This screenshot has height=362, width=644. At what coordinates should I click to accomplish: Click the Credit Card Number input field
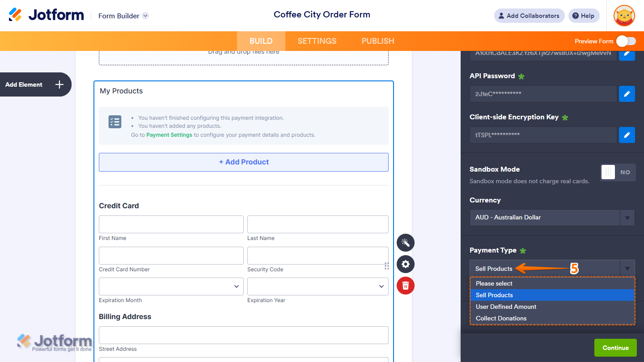(171, 256)
